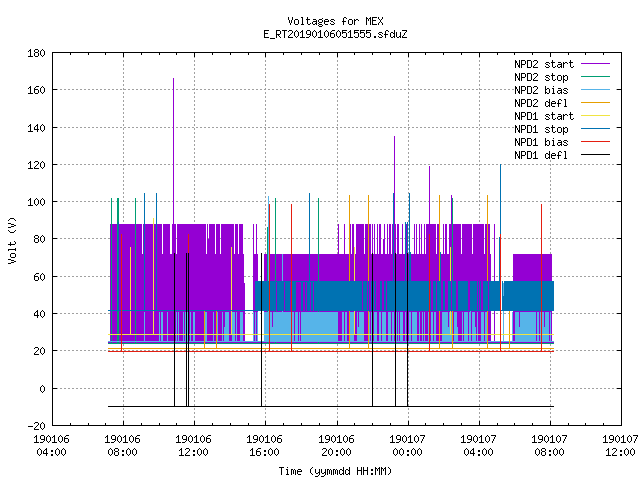Click the chart title Voltages for MEX
Viewport: 640px width, 480px height.
point(335,21)
